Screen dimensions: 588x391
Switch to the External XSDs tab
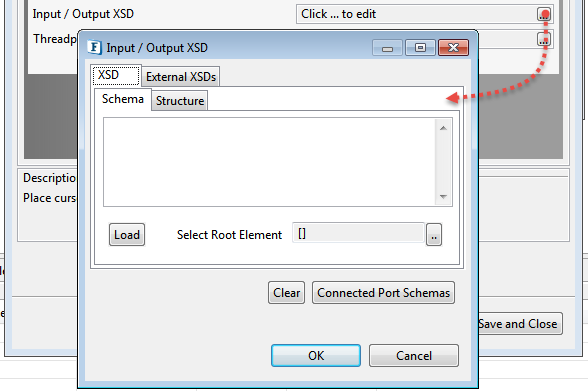[181, 77]
